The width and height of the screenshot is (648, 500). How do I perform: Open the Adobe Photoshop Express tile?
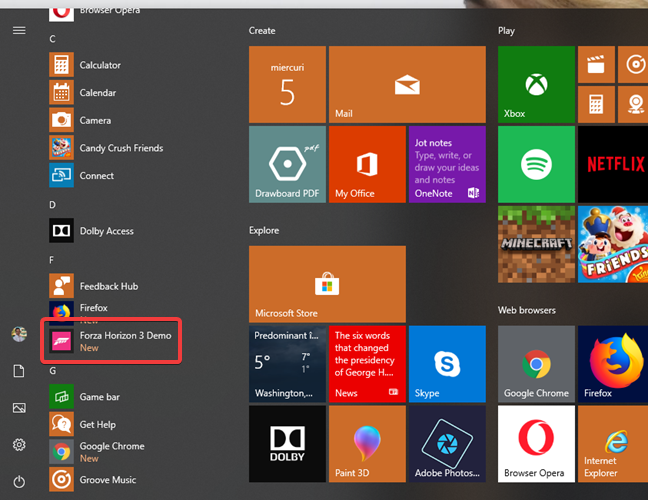click(x=447, y=443)
